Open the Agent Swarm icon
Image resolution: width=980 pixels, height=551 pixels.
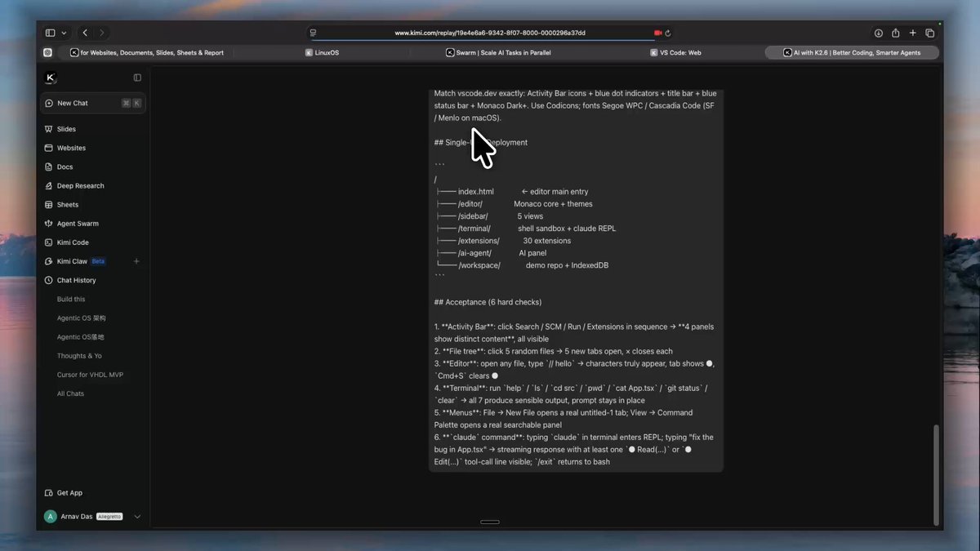pyautogui.click(x=49, y=224)
